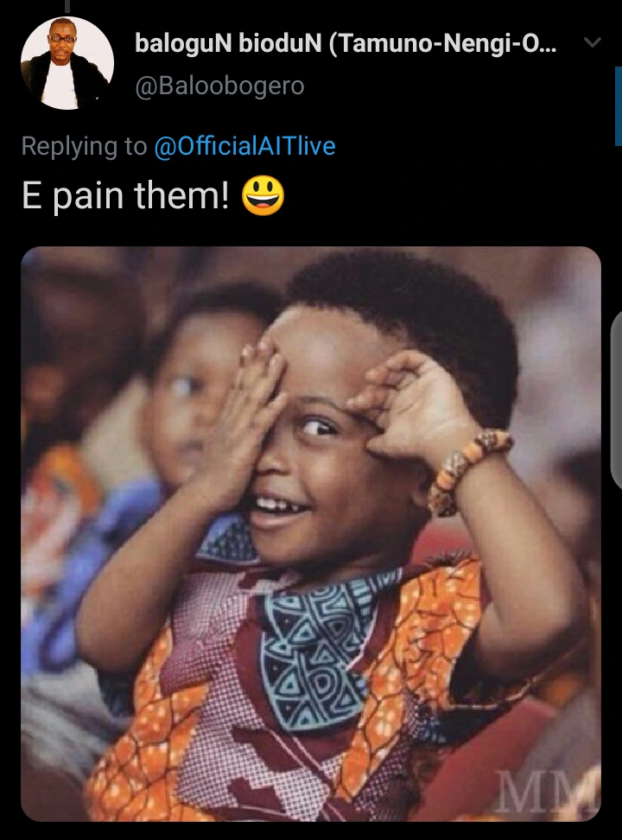Click the "Replying to" label
Image resolution: width=622 pixels, height=840 pixels.
(x=84, y=146)
